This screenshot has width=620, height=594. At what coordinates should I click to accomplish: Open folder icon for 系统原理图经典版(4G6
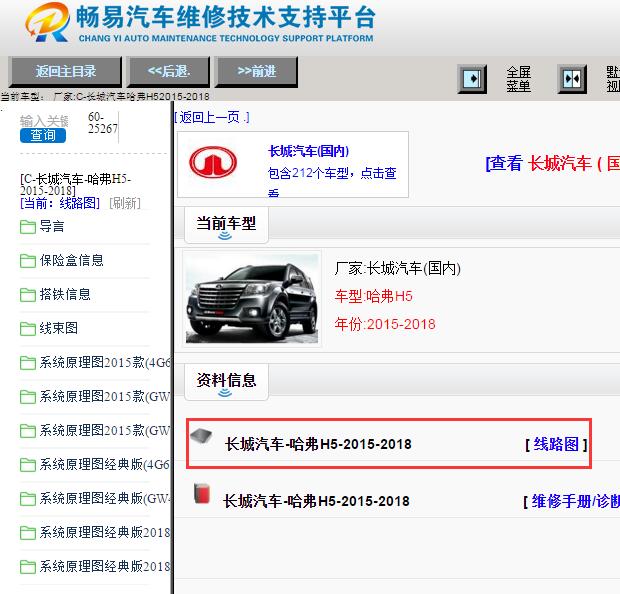[28, 465]
